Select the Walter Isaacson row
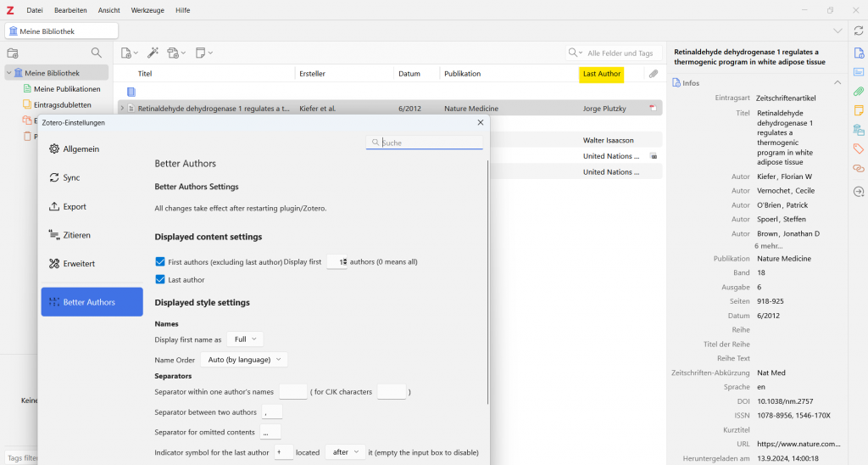868x465 pixels. (576, 140)
